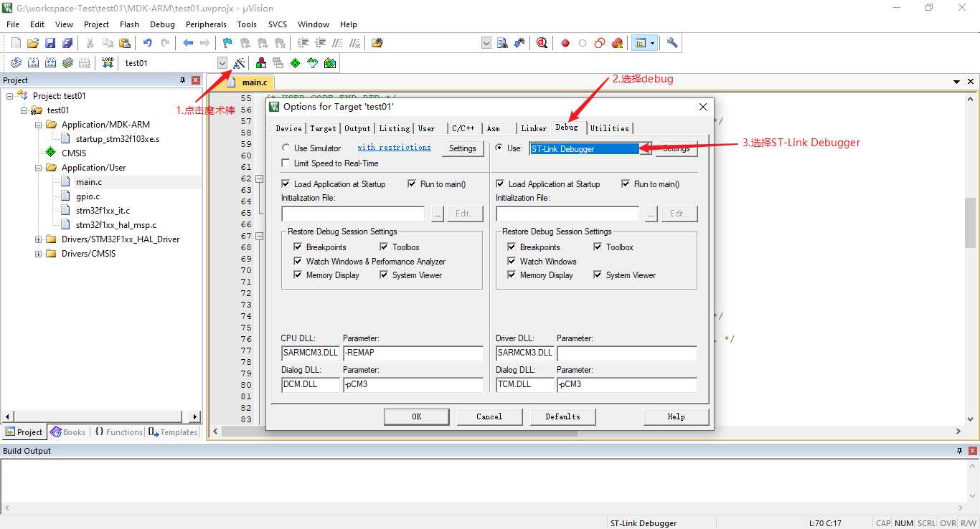Cancel the Options dialog
Viewport: 980px width, 529px height.
489,416
